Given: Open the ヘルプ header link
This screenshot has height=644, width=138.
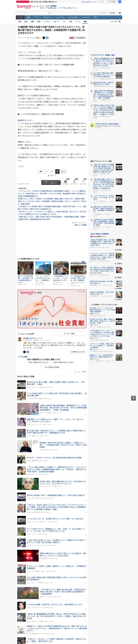Looking at the screenshot, I should click(x=94, y=2).
